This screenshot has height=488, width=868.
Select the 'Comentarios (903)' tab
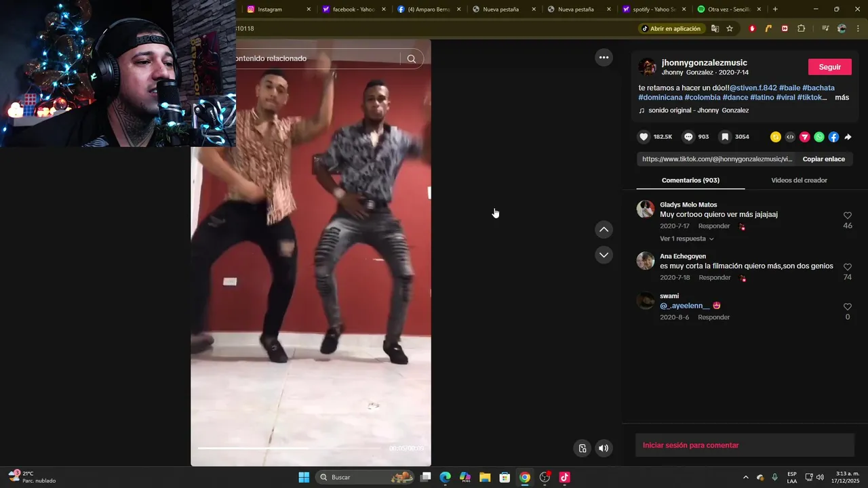[690, 180]
